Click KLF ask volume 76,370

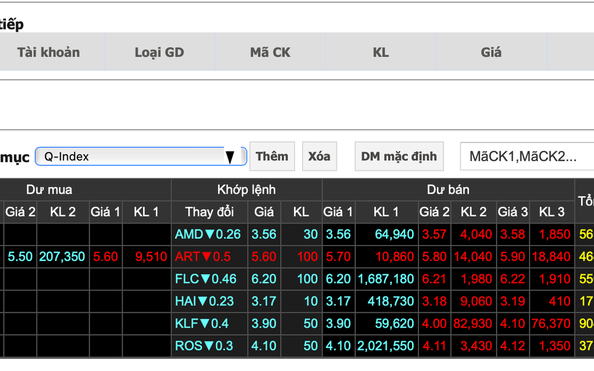[x=552, y=324]
